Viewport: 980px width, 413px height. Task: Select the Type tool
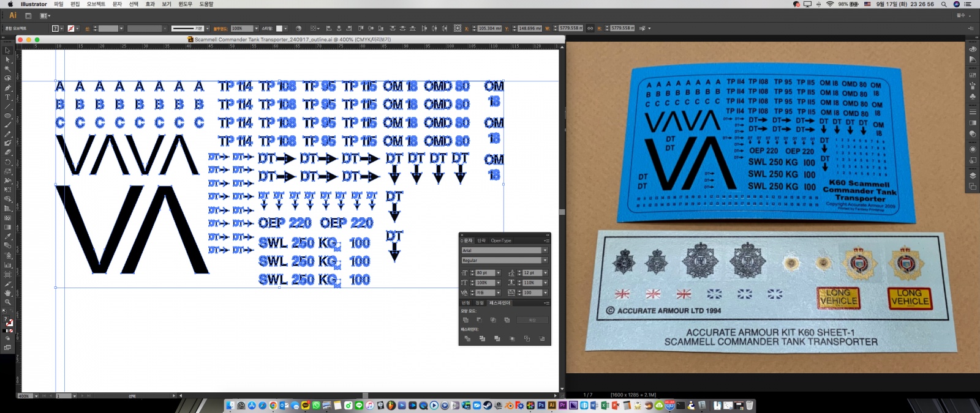[x=8, y=97]
